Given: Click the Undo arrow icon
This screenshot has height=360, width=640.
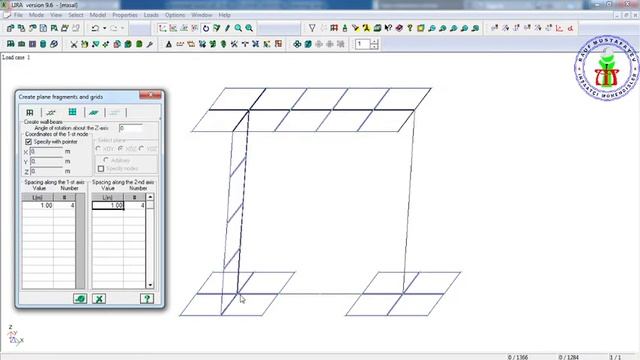Looking at the screenshot, I should [x=96, y=28].
